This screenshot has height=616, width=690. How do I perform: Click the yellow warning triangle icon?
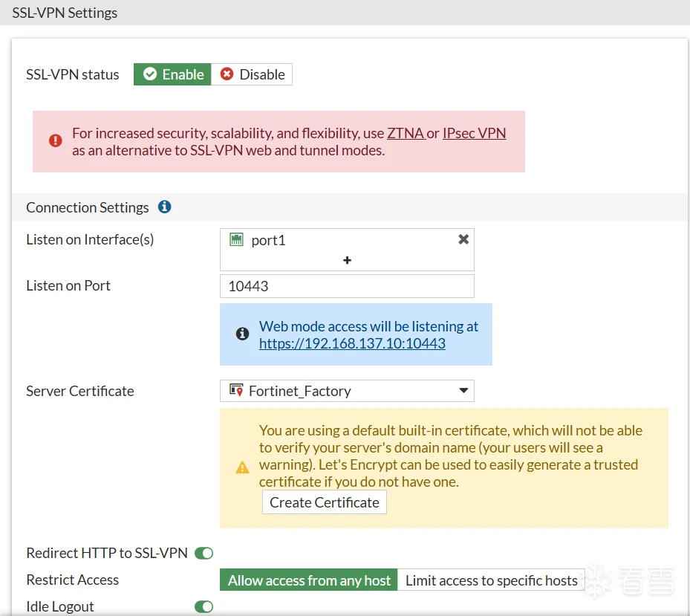(242, 467)
